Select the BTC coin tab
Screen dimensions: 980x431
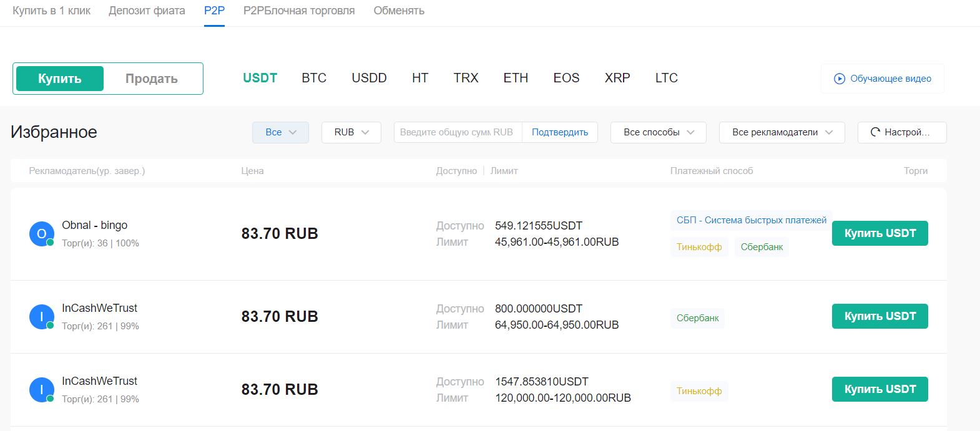click(x=314, y=78)
